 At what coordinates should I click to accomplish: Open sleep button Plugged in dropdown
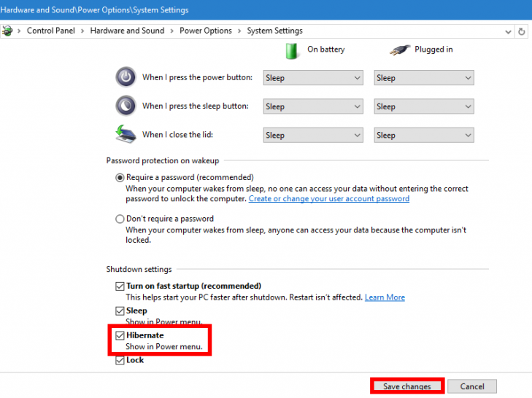click(424, 106)
